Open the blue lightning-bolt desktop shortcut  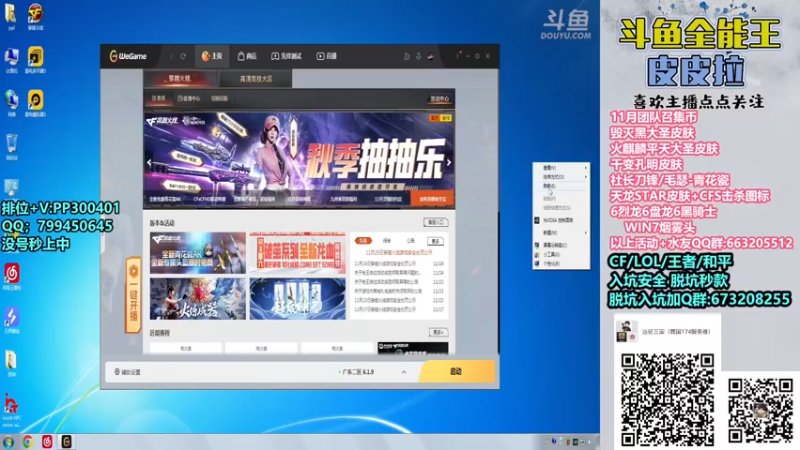[11, 320]
